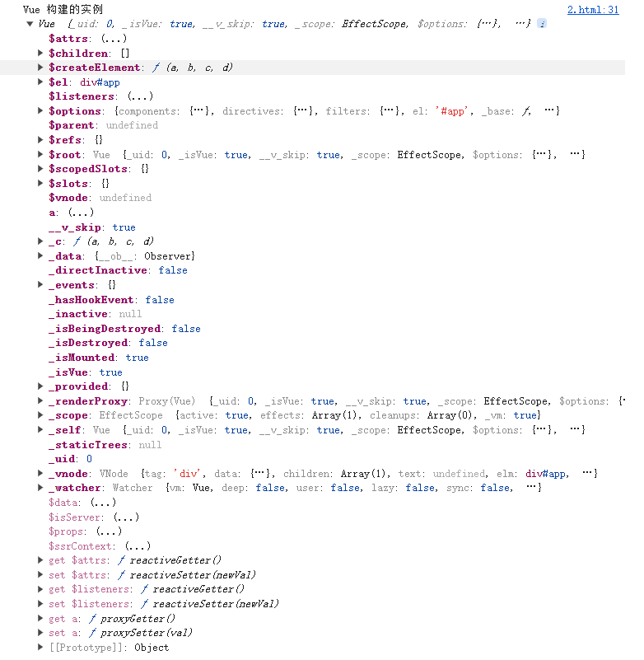This screenshot has height=660, width=644.
Task: Expand the _self Vue entry
Action: [x=40, y=430]
